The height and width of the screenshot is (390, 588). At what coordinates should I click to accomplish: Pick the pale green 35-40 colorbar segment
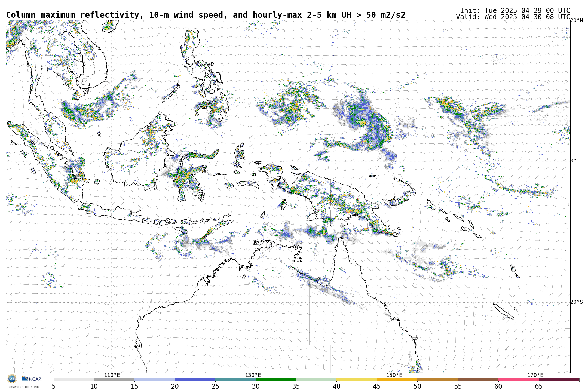pyautogui.click(x=316, y=379)
